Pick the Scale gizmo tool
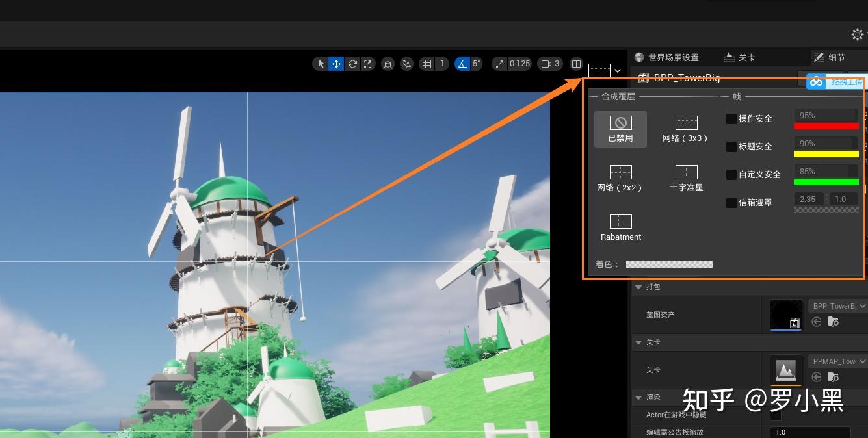The image size is (868, 438). point(368,64)
